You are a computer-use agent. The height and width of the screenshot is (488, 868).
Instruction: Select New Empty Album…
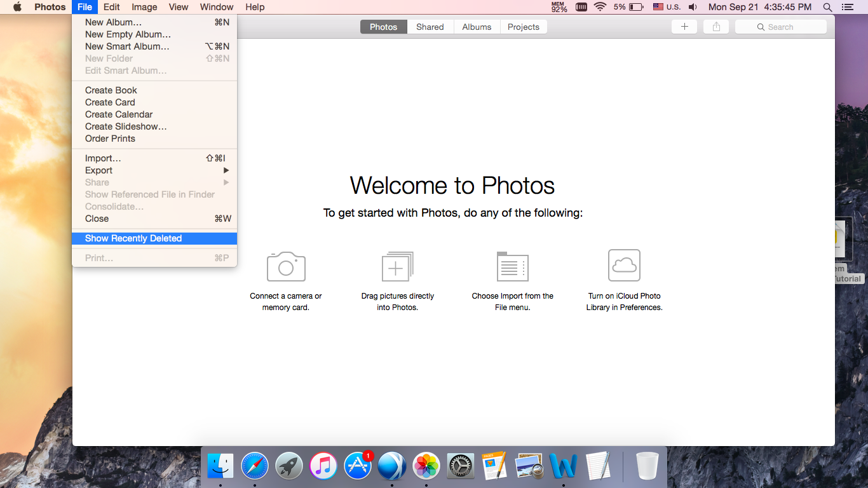[x=154, y=34]
